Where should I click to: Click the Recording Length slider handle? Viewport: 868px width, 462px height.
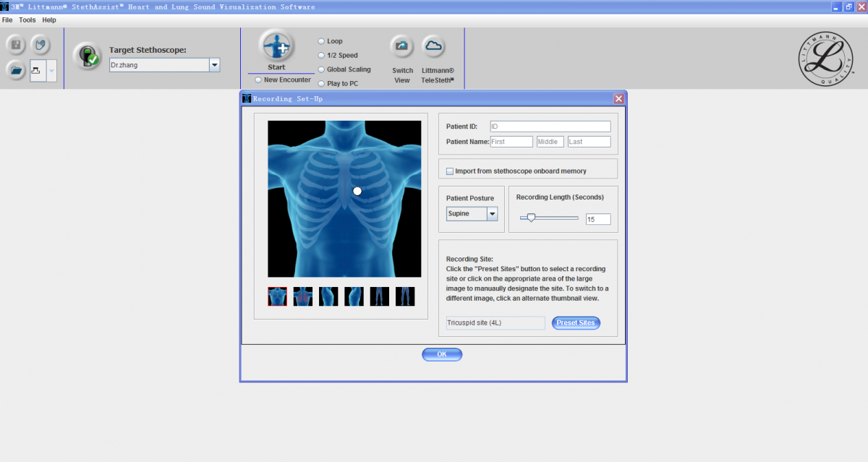pyautogui.click(x=531, y=217)
